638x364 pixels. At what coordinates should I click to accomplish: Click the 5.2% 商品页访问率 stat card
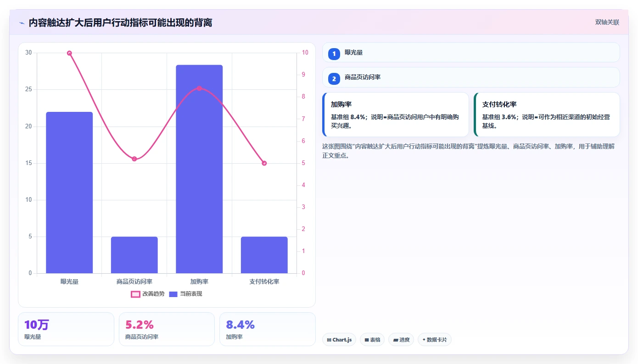coord(167,329)
